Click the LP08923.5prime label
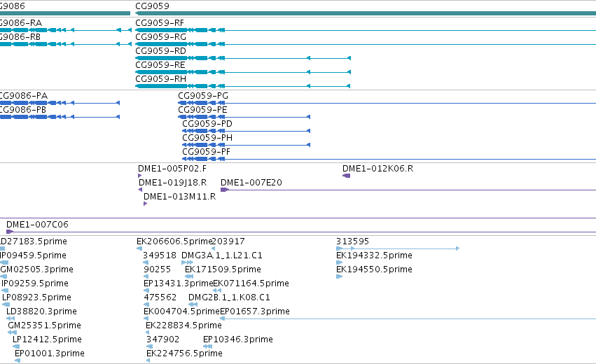The width and height of the screenshot is (596, 364). pyautogui.click(x=37, y=297)
